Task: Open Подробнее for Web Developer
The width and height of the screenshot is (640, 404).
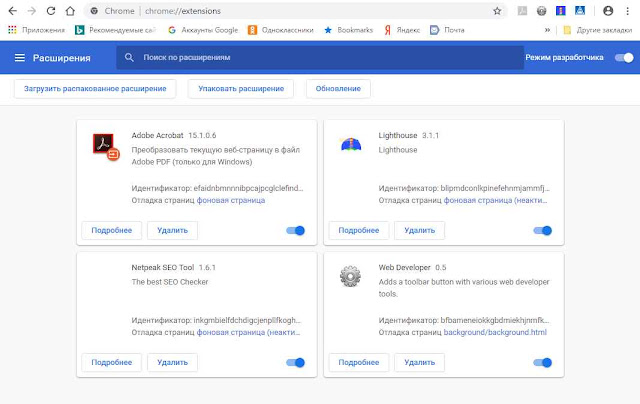Action: pos(359,362)
